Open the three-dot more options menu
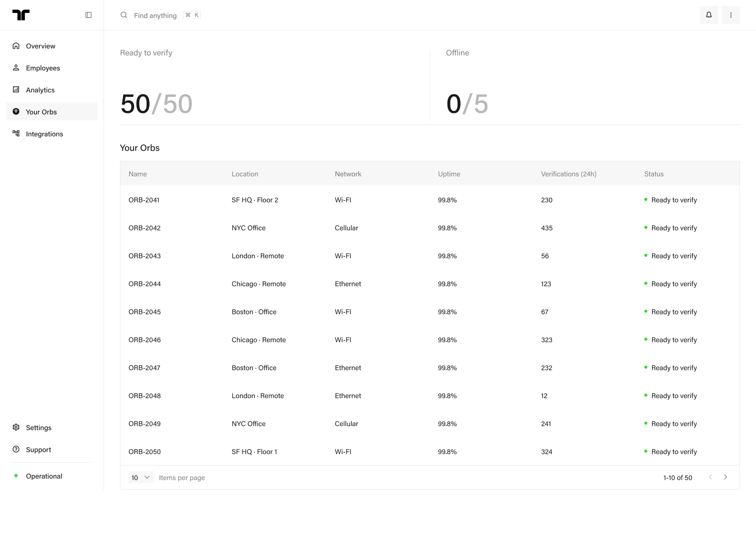756x536 pixels. click(x=731, y=15)
